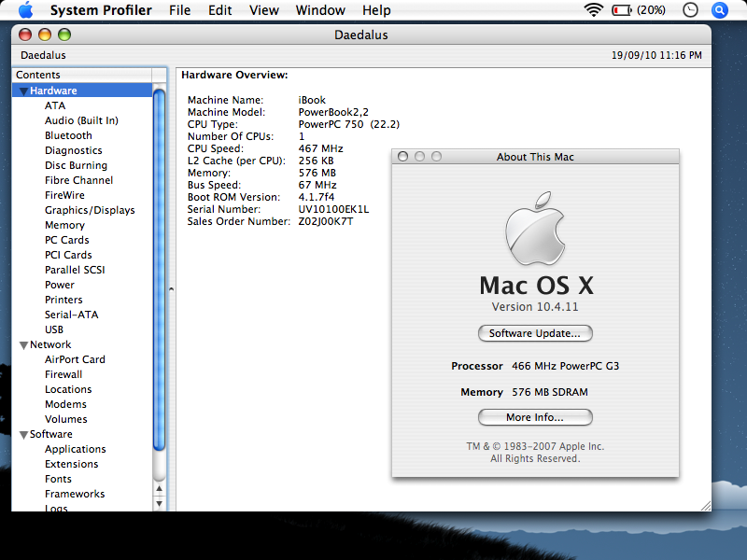Open the View menu

[x=264, y=10]
